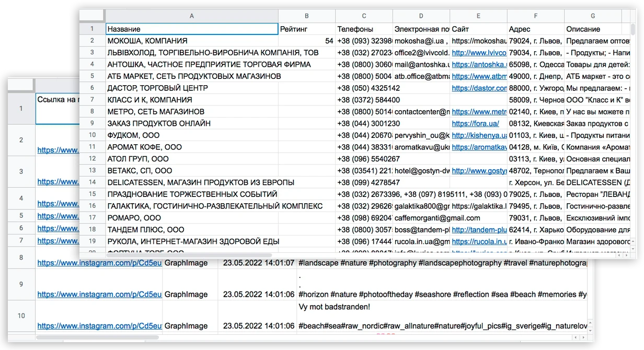
Task: Select the 'Vy mot badstranden!' cell in back spreadsheet
Action: (442, 317)
